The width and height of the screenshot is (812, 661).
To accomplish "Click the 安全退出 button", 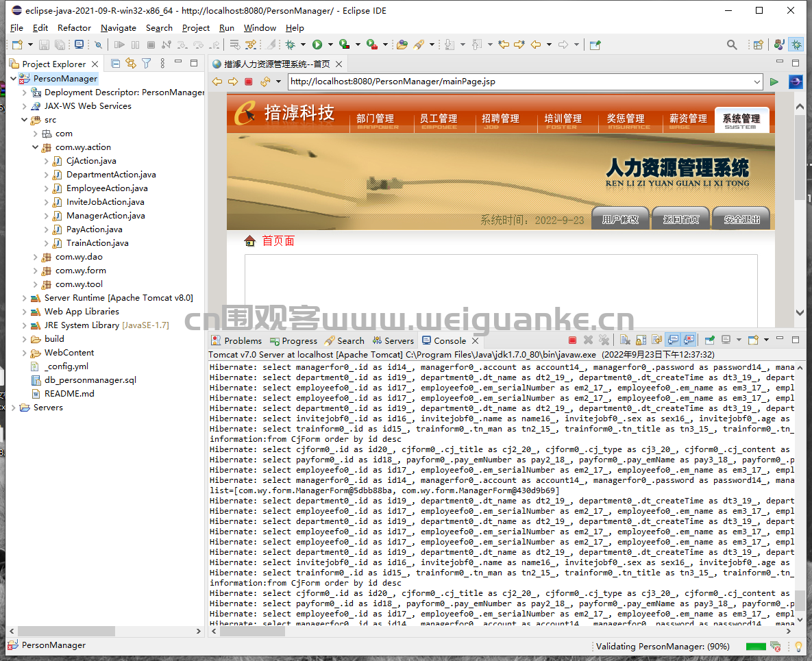I will 741,219.
